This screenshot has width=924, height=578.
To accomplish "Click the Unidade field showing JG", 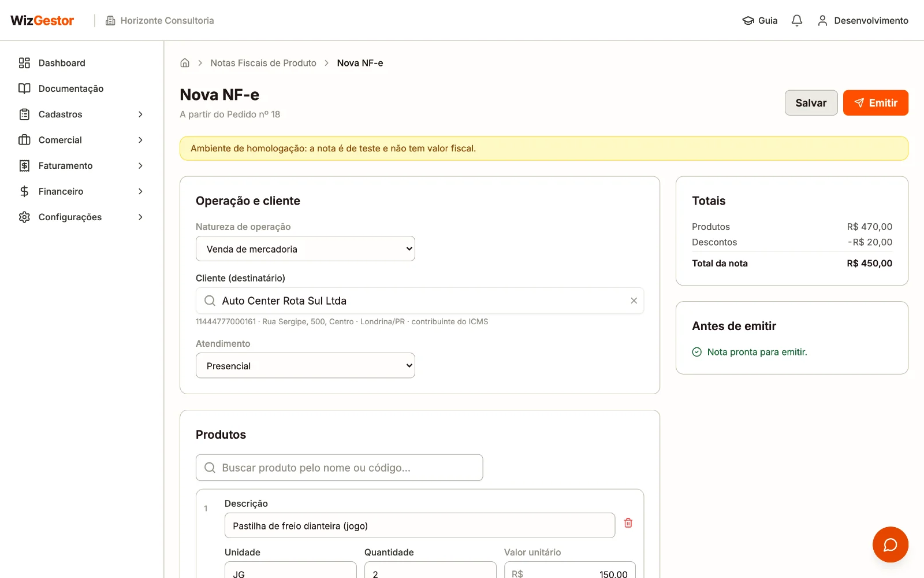I will pyautogui.click(x=290, y=570).
